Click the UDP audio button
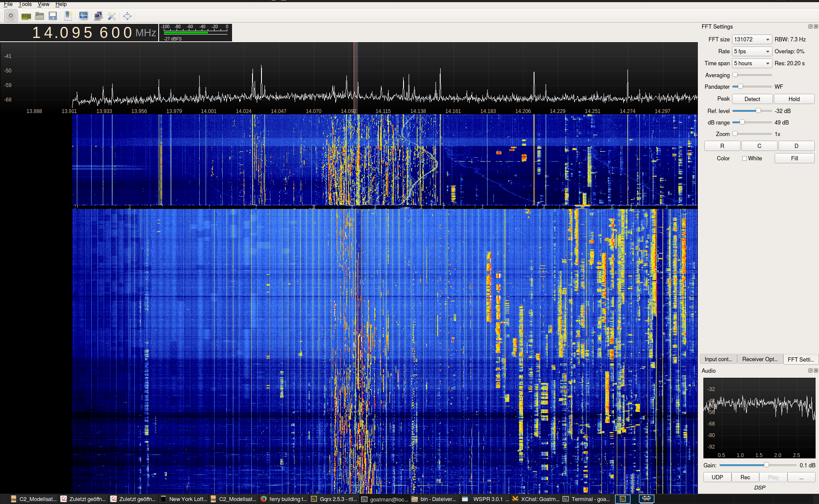The image size is (819, 504). pyautogui.click(x=717, y=477)
